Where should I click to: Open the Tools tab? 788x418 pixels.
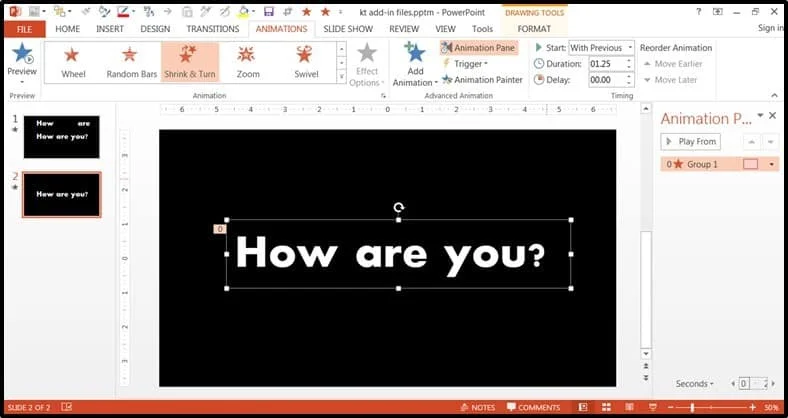pyautogui.click(x=482, y=29)
